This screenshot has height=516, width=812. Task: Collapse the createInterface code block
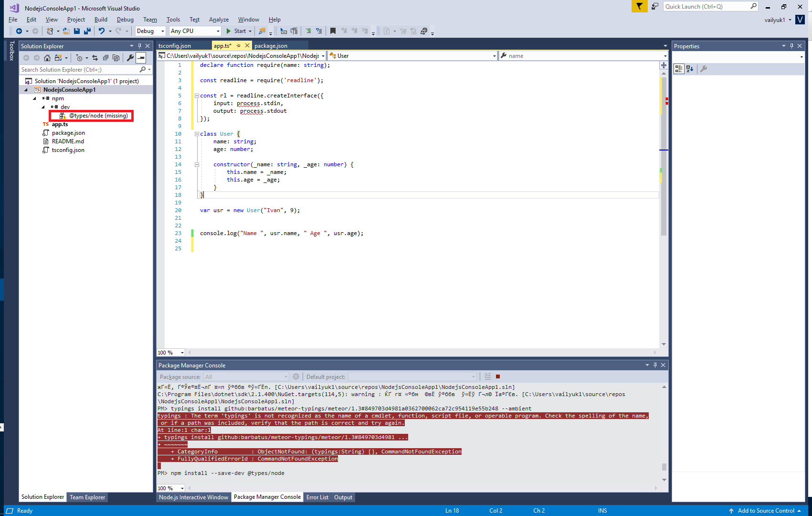coord(197,96)
